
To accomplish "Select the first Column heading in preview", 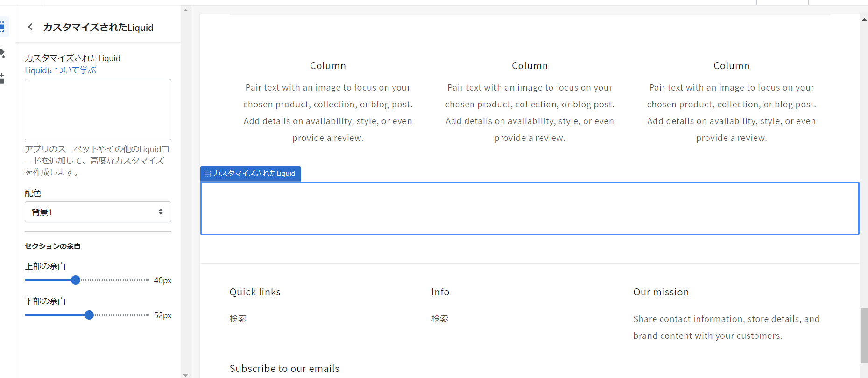I will pyautogui.click(x=328, y=66).
